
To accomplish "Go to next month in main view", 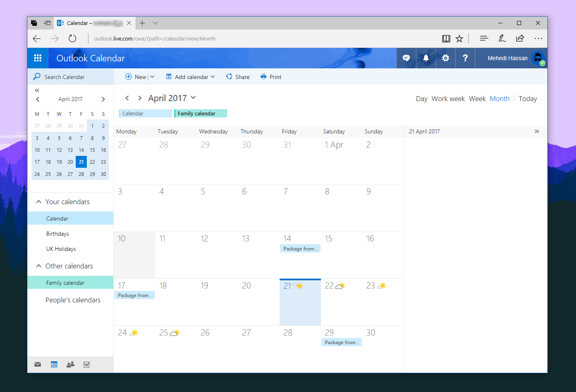I will (x=140, y=98).
